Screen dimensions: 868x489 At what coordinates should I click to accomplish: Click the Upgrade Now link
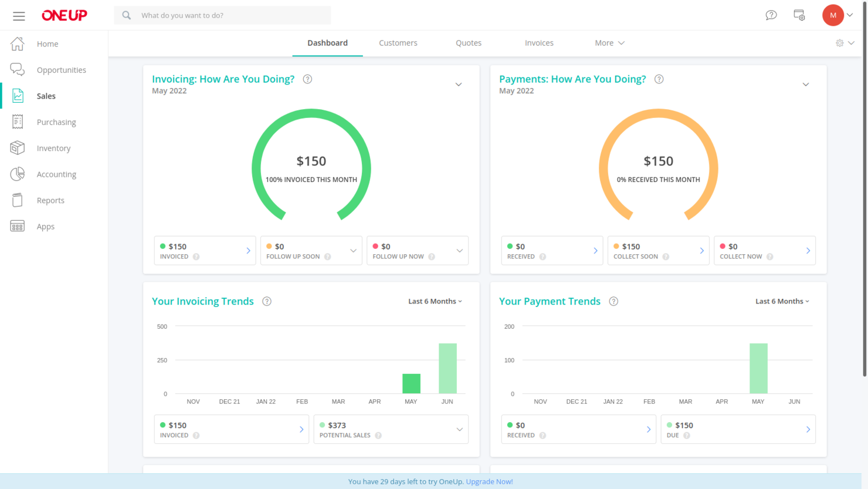[x=489, y=481]
